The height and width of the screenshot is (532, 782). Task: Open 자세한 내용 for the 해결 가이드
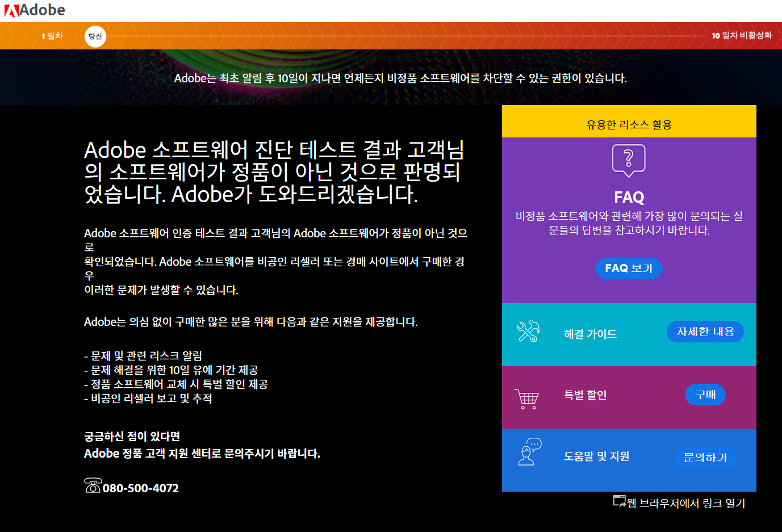(x=705, y=332)
